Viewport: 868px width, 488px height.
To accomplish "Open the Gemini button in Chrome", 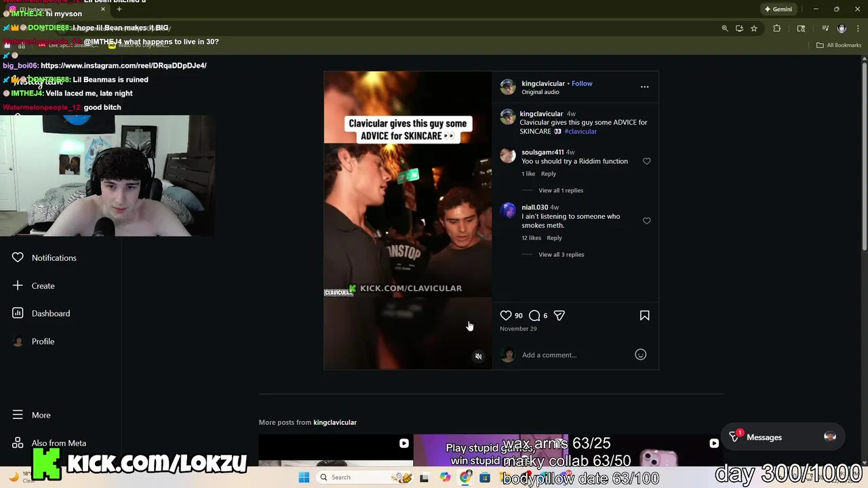I will point(778,9).
